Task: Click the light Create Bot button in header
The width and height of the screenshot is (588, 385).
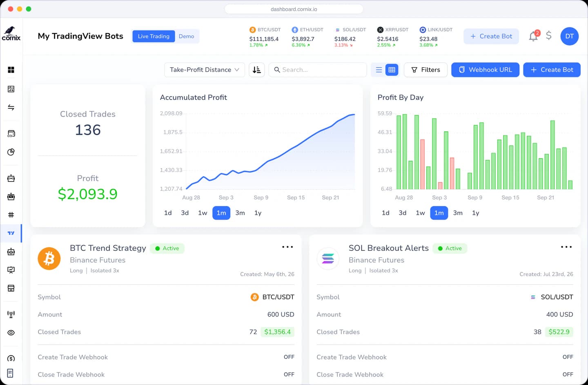Action: coord(491,36)
